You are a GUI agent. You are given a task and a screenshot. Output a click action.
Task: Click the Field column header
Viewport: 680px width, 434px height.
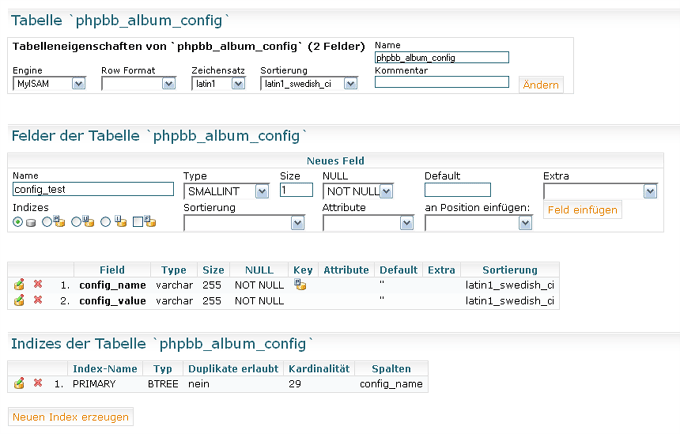coord(112,270)
